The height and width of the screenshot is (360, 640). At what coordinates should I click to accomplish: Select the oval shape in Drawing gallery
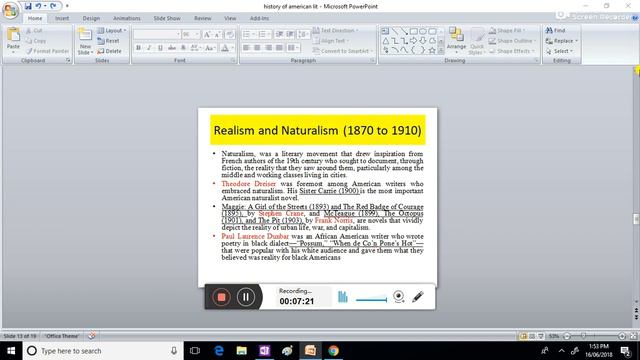click(x=423, y=31)
